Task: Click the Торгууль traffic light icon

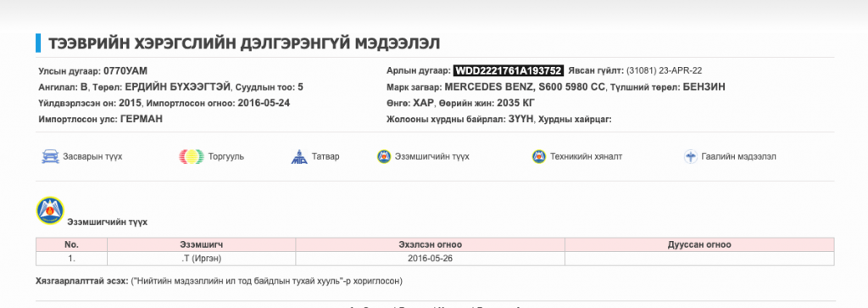Action: (x=191, y=157)
